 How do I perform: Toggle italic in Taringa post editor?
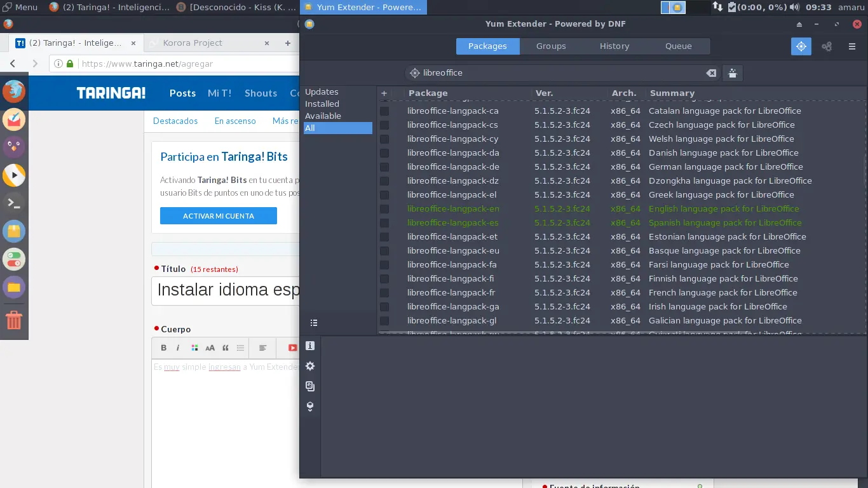178,348
